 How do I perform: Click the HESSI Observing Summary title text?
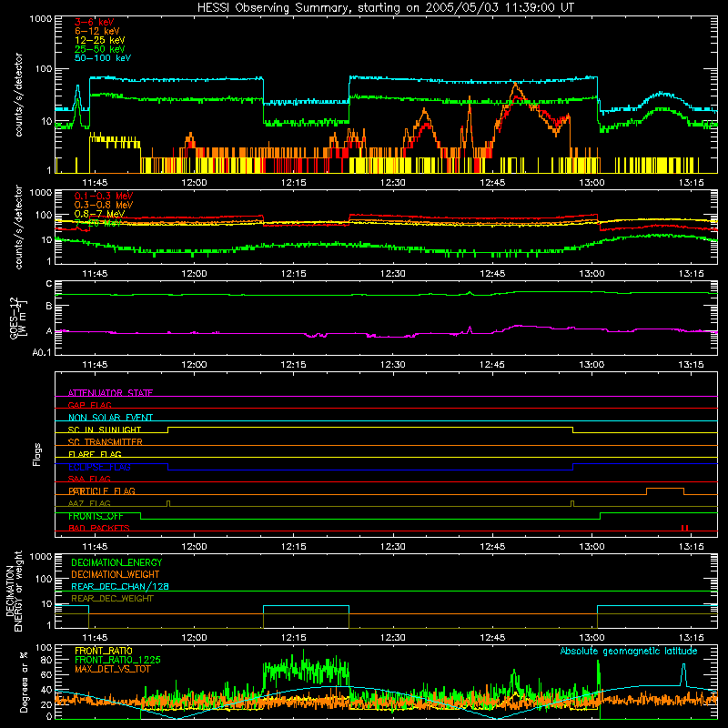(385, 8)
